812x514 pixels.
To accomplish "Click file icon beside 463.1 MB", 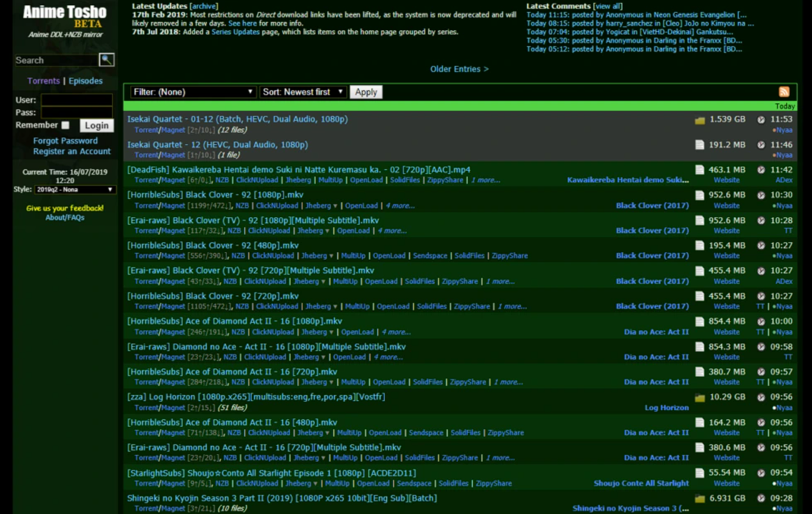I will [700, 170].
